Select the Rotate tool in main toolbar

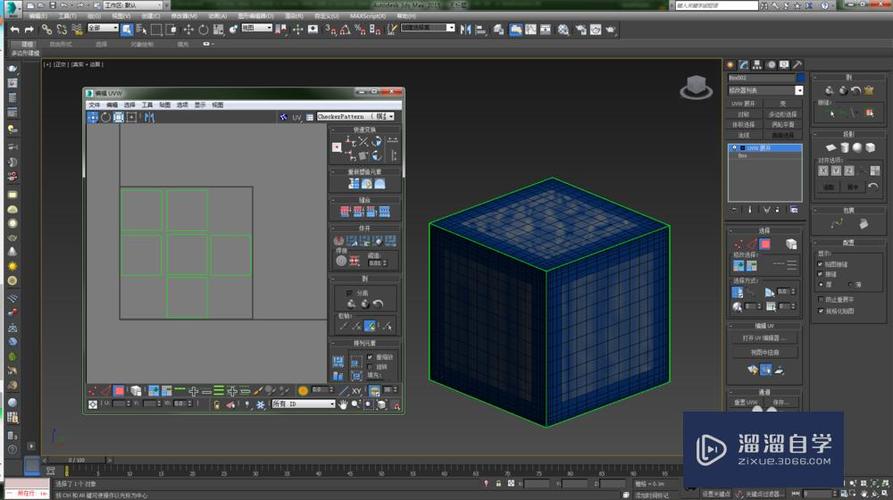[203, 30]
